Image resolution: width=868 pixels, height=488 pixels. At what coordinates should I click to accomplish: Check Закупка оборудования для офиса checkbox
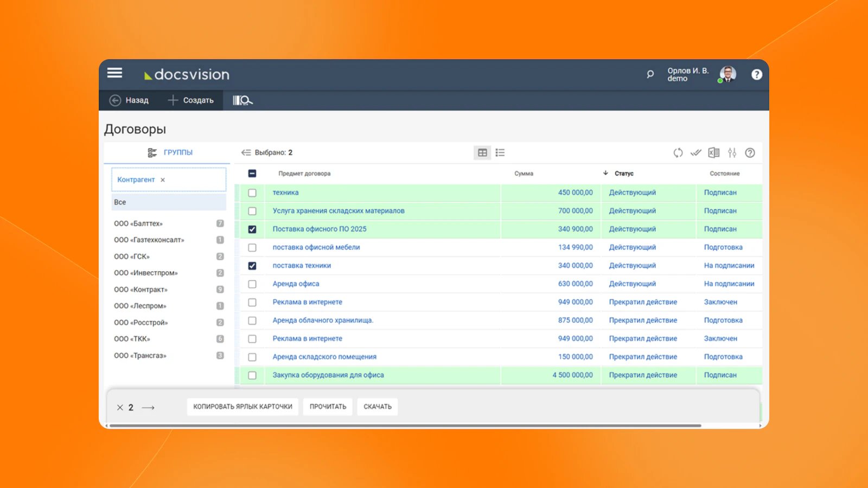click(x=252, y=375)
